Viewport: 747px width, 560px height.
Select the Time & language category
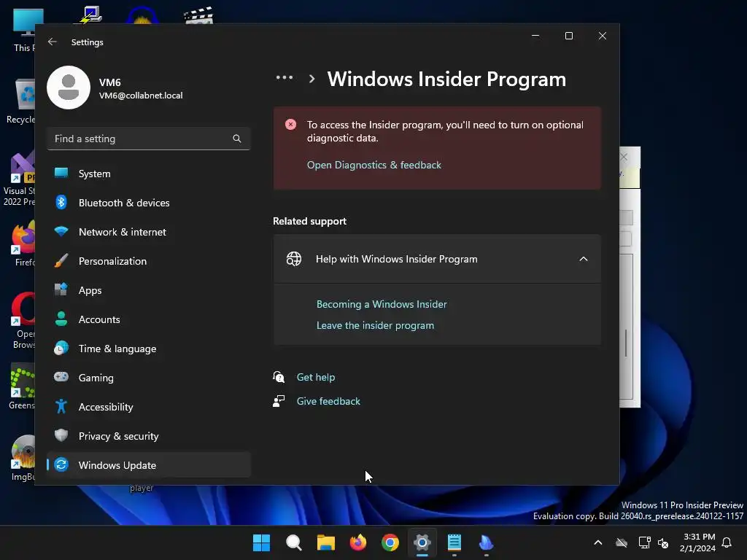point(149,349)
